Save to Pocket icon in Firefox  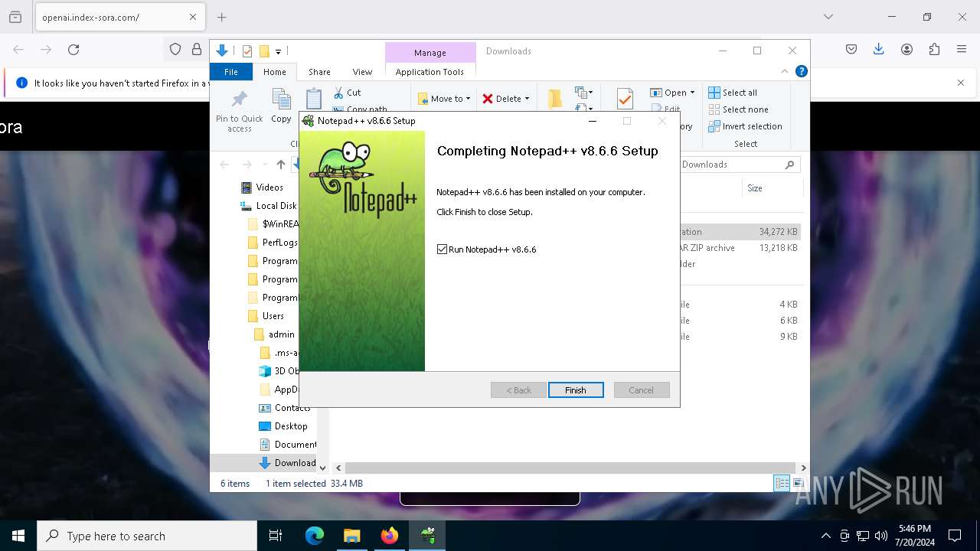(x=851, y=50)
